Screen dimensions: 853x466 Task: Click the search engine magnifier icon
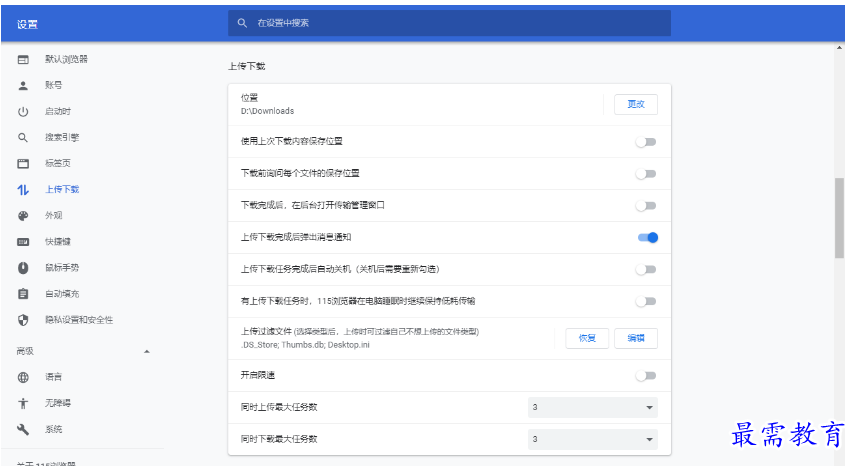pos(23,138)
